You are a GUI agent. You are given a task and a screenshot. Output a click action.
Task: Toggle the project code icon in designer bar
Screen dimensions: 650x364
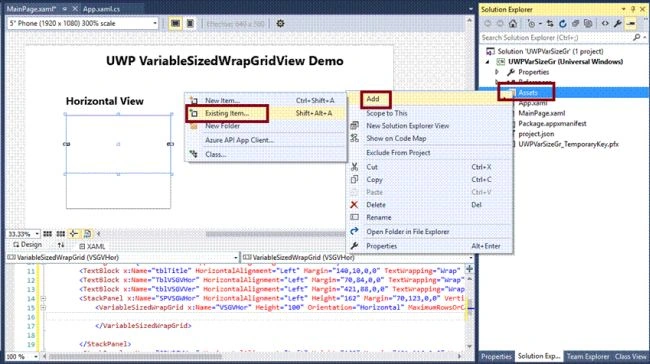[x=87, y=234]
